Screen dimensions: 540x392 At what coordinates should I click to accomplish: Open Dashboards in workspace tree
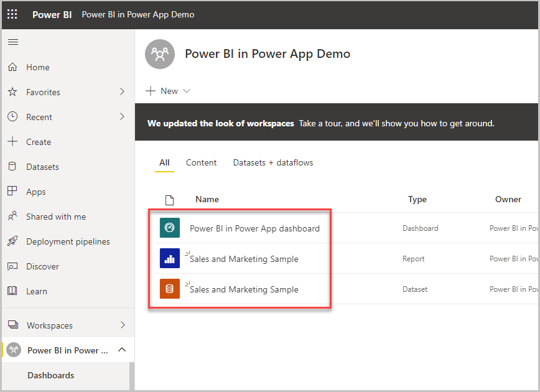(x=51, y=375)
